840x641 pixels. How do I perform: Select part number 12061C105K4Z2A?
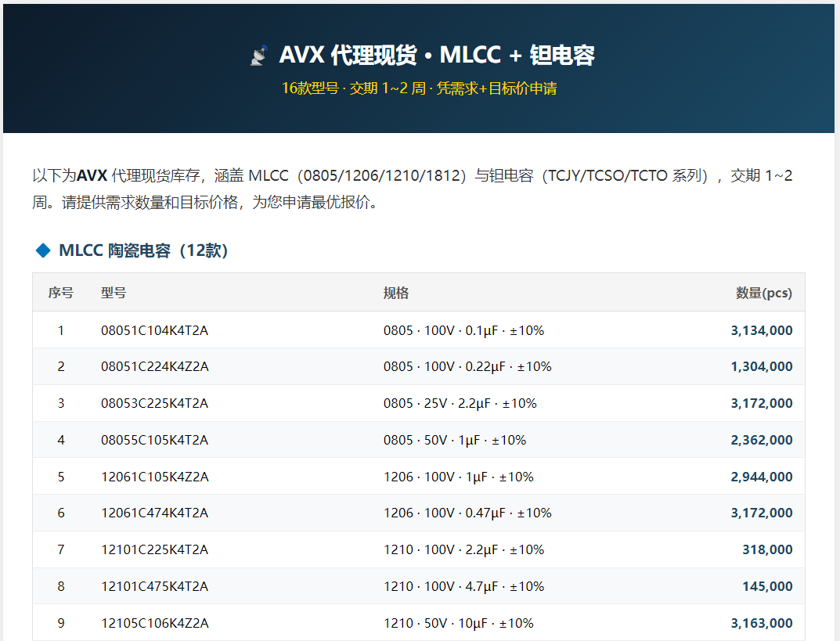155,477
